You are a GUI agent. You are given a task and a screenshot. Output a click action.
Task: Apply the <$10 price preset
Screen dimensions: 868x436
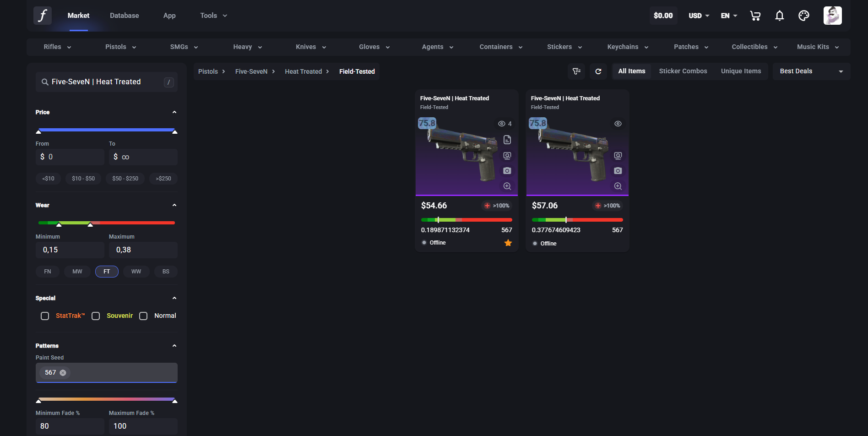click(x=48, y=179)
